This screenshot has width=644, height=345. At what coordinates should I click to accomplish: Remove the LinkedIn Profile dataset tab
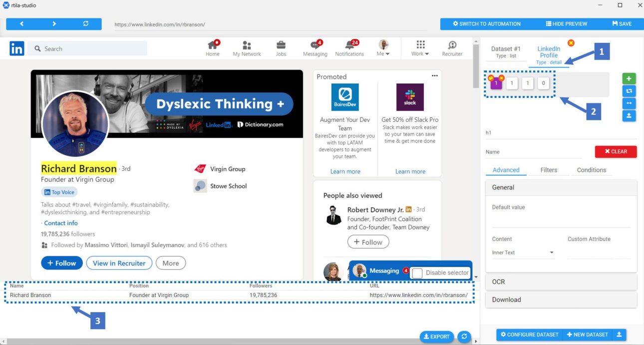coord(571,43)
